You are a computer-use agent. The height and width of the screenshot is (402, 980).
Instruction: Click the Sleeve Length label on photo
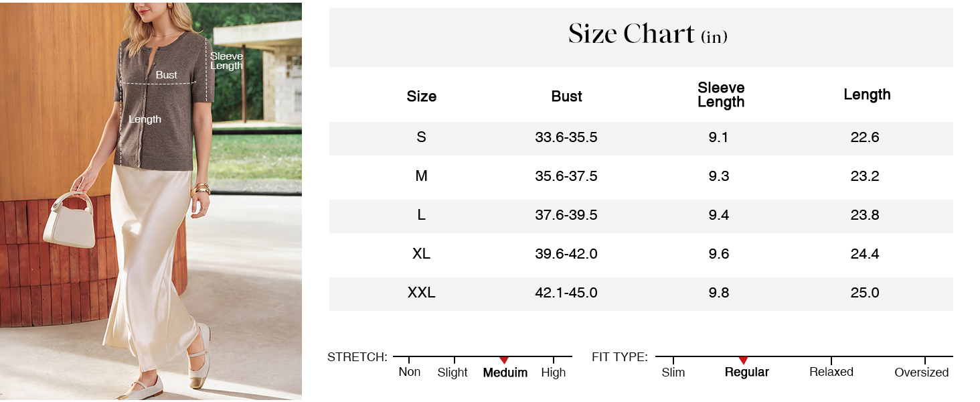click(x=226, y=61)
